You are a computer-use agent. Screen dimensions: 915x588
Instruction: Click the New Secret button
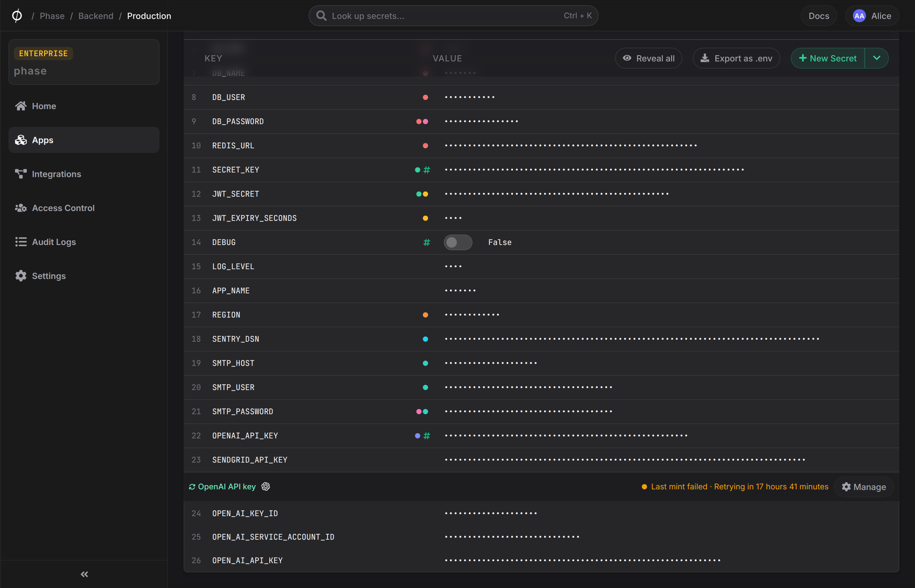pos(827,58)
